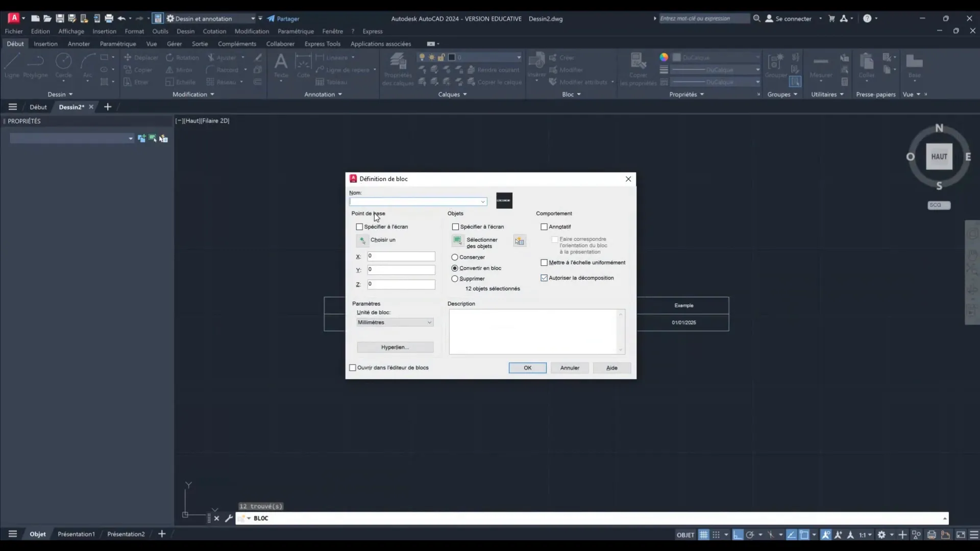Switch to the Annoter ribbon tab
Screen dimensions: 980x551
79,44
